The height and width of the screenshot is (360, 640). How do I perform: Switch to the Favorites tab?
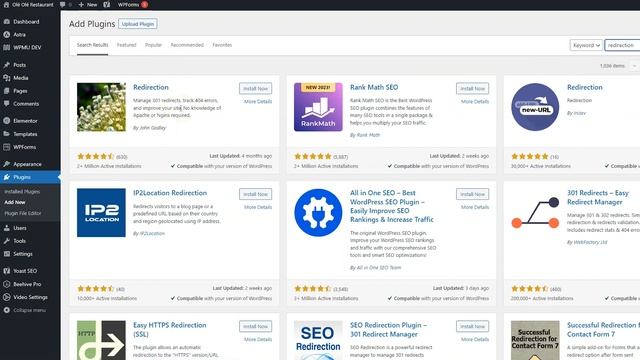pyautogui.click(x=222, y=45)
